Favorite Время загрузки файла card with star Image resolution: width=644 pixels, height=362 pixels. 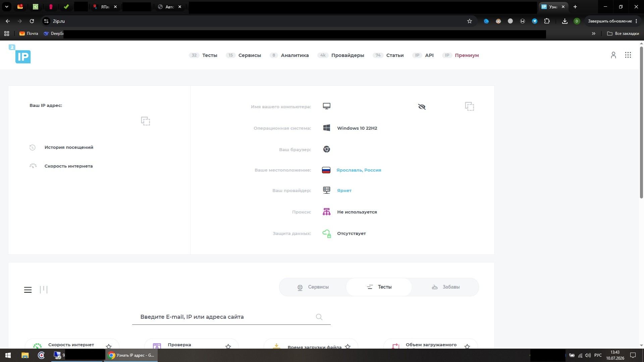point(347,347)
